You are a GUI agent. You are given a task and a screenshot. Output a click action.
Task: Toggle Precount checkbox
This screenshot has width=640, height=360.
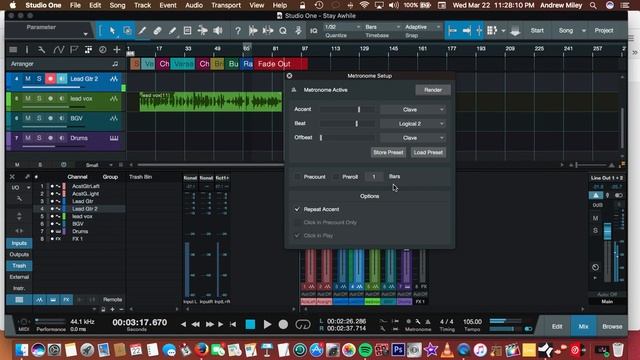click(297, 177)
